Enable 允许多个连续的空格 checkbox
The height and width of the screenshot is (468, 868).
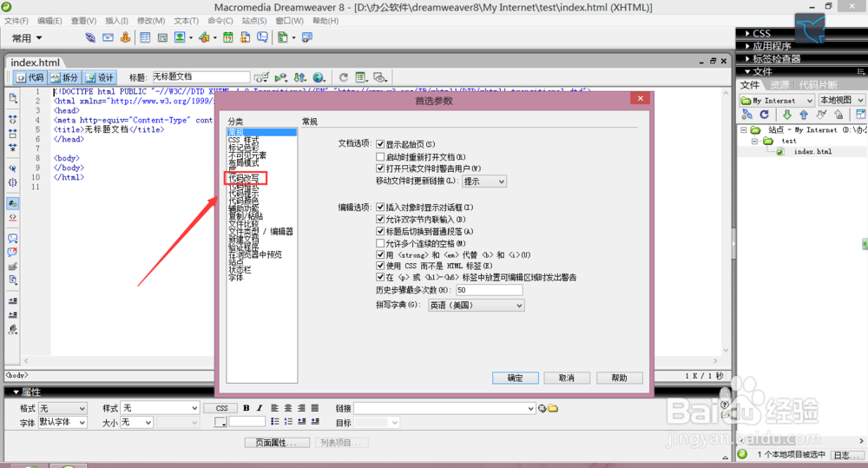380,243
